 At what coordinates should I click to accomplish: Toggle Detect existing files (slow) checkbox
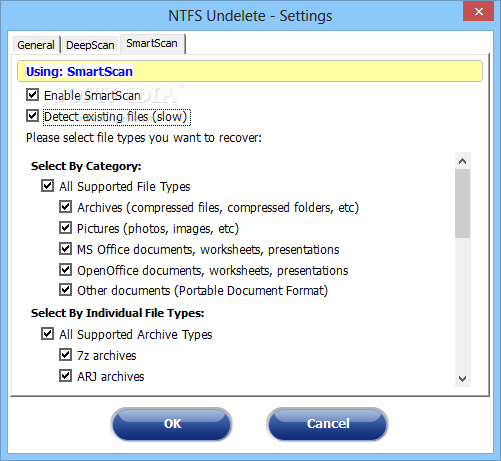pos(32,116)
